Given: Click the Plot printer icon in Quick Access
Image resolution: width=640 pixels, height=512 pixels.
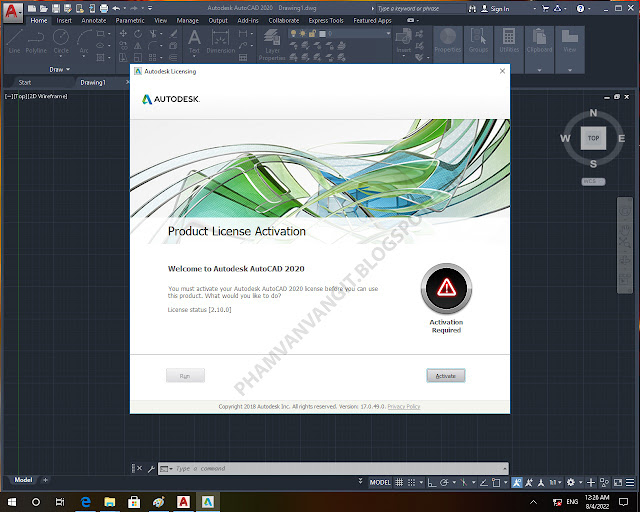Looking at the screenshot, I should point(104,8).
